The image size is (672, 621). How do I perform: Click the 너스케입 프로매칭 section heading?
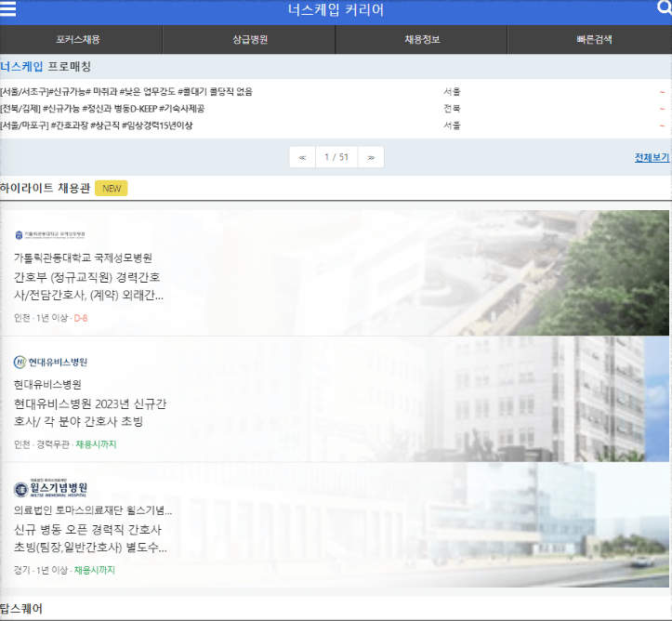tap(46, 66)
